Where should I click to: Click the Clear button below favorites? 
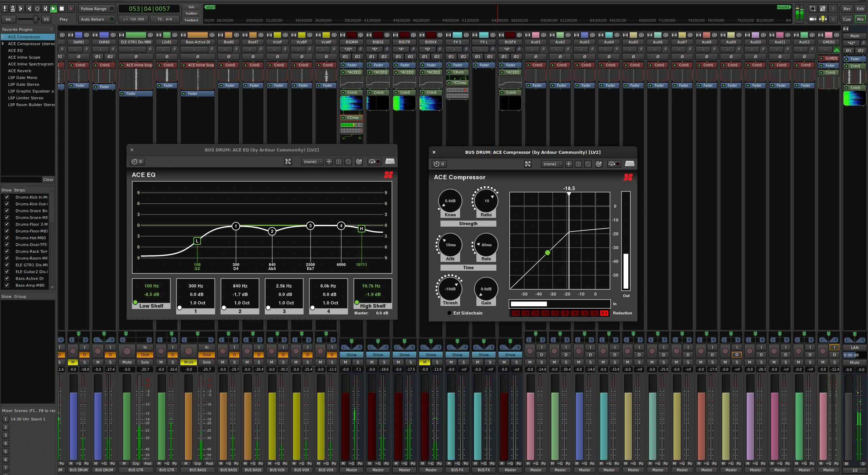point(48,179)
